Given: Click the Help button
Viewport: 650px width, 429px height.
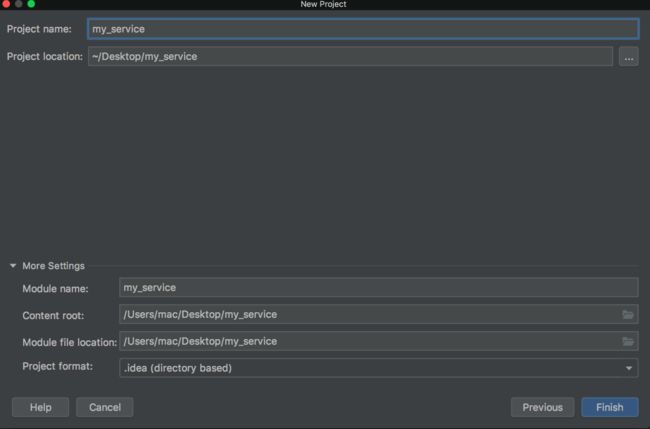Looking at the screenshot, I should click(x=41, y=407).
